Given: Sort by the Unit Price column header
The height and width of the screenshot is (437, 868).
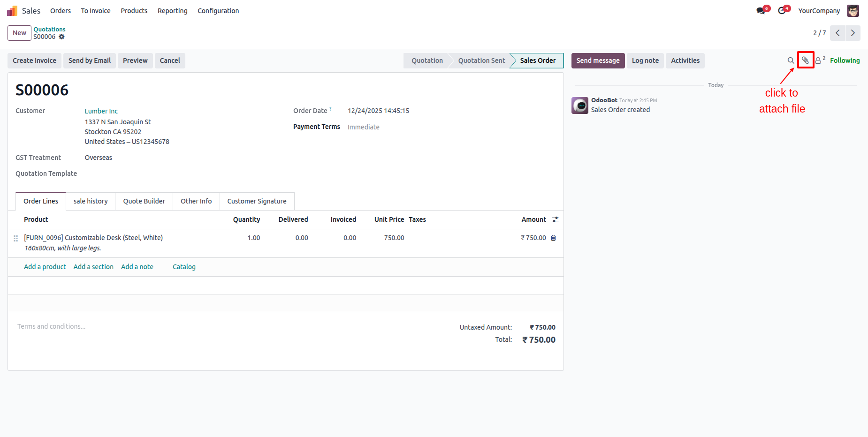Looking at the screenshot, I should coord(389,219).
